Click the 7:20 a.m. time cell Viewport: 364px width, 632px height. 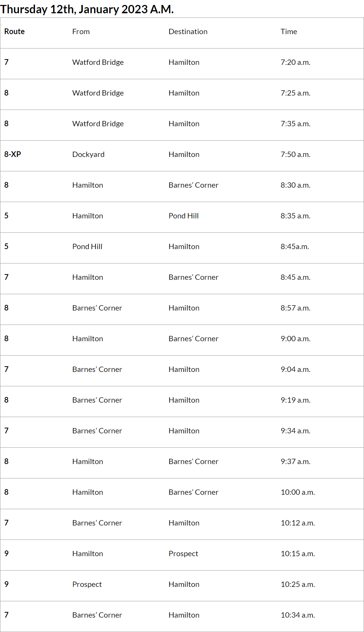[x=295, y=62]
